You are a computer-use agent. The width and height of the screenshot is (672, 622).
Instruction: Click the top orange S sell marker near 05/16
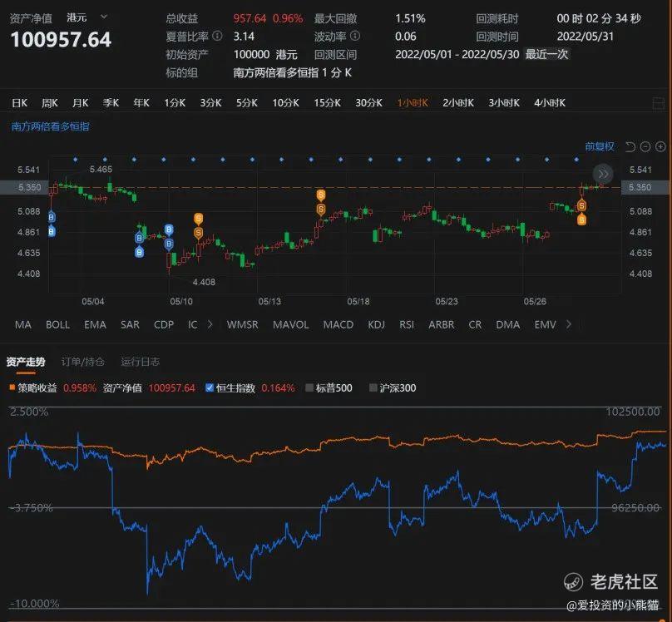tap(321, 195)
